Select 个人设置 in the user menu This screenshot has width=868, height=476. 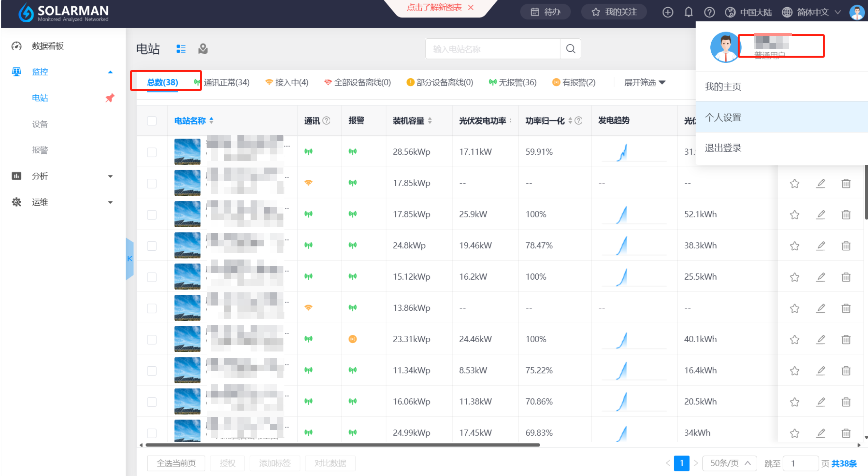[723, 117]
